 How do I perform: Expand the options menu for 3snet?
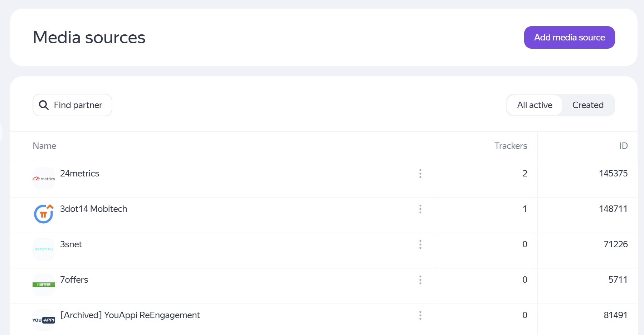[x=420, y=244]
